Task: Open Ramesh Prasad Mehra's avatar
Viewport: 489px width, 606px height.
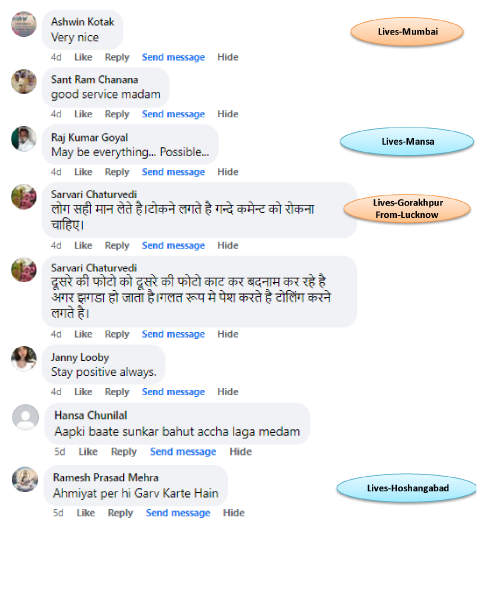Action: click(25, 479)
